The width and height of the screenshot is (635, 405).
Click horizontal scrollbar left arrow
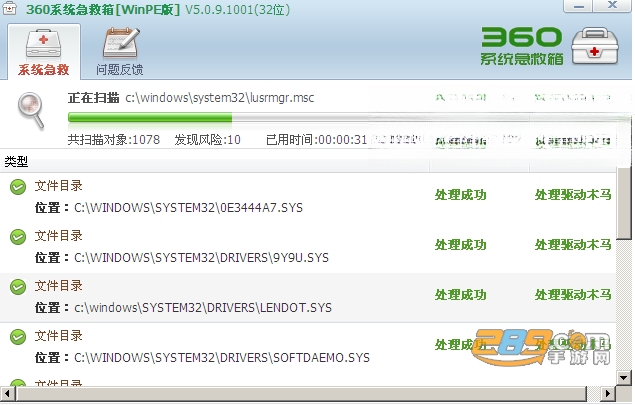click(7, 393)
